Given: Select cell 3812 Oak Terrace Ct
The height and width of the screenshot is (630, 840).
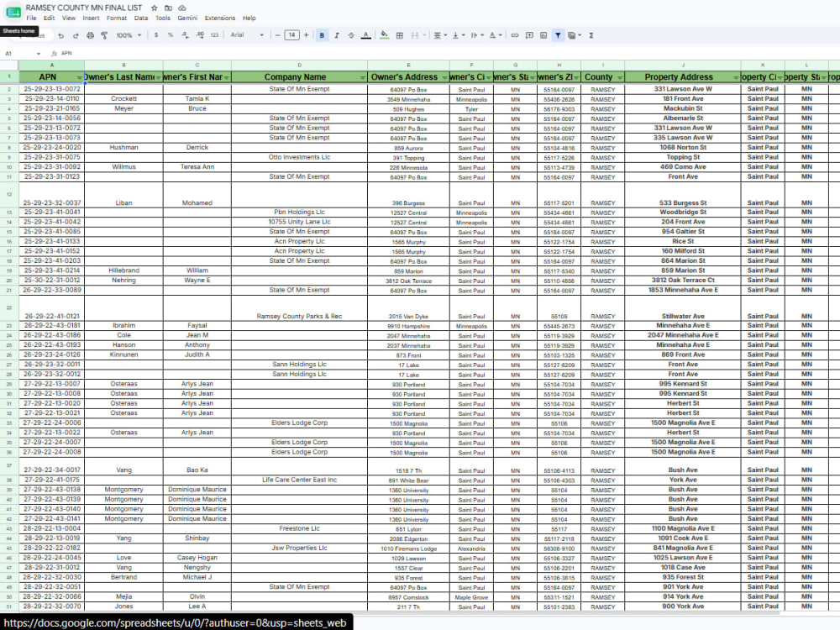Looking at the screenshot, I should point(683,281).
